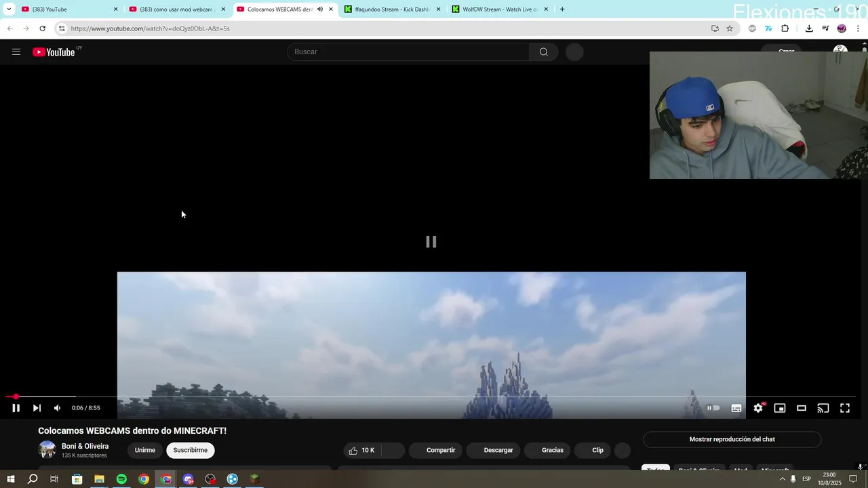Open the Boni & Oliveira channel avatar
Viewport: 868px width, 488px height.
[x=47, y=450]
